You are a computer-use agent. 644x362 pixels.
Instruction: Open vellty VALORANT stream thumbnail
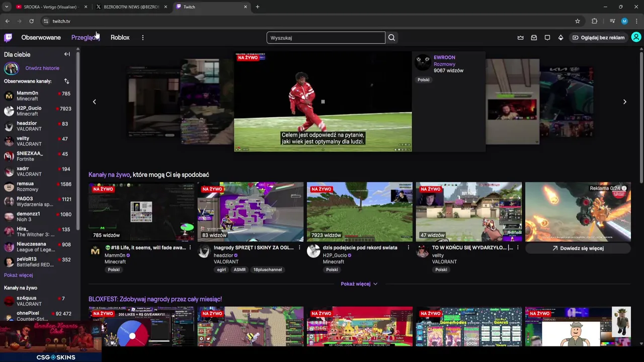click(468, 212)
